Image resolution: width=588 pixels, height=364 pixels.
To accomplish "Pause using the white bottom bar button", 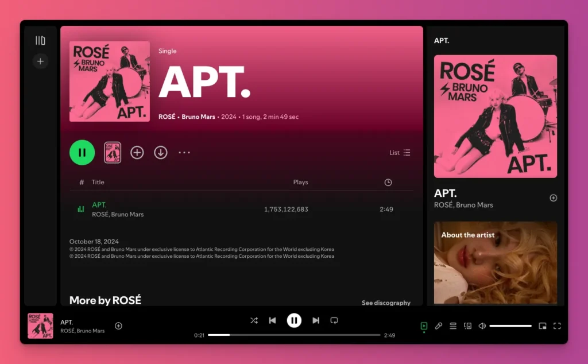I will coord(294,320).
